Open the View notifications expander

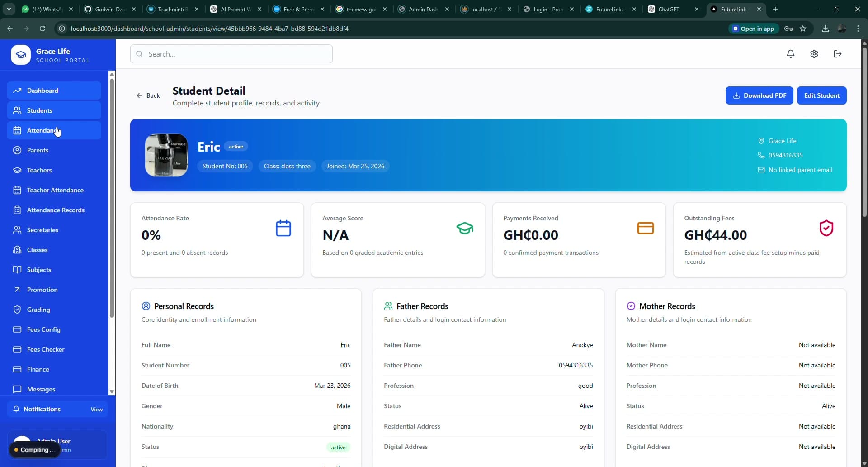click(96, 409)
